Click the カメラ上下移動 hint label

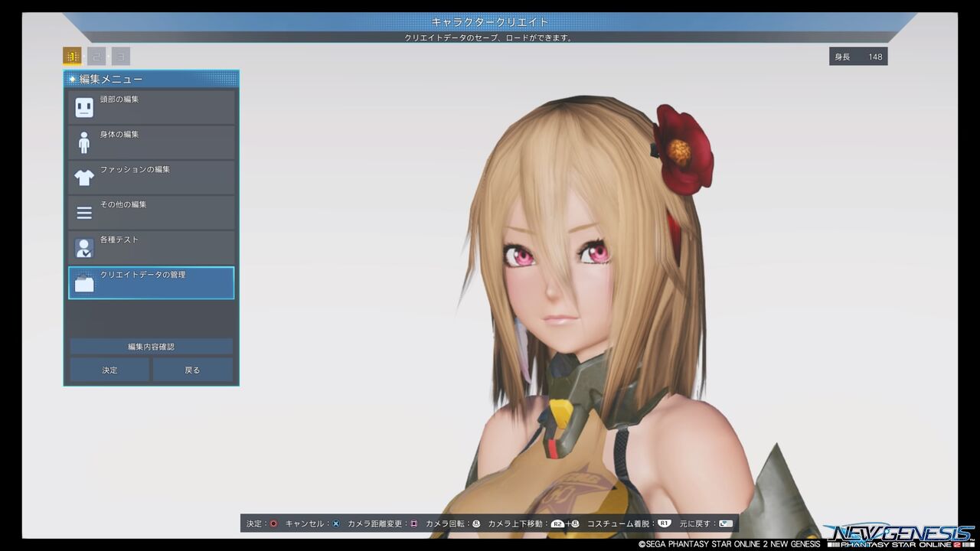click(515, 523)
